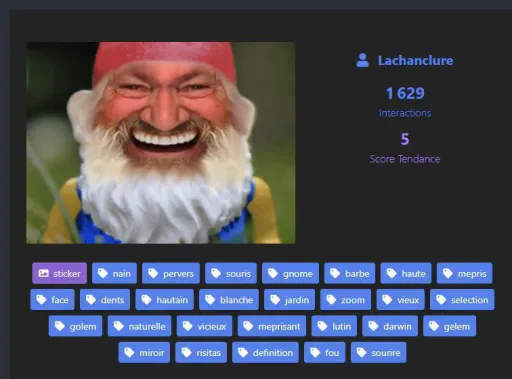Select the vicieux tag
The width and height of the screenshot is (512, 379).
tap(204, 326)
